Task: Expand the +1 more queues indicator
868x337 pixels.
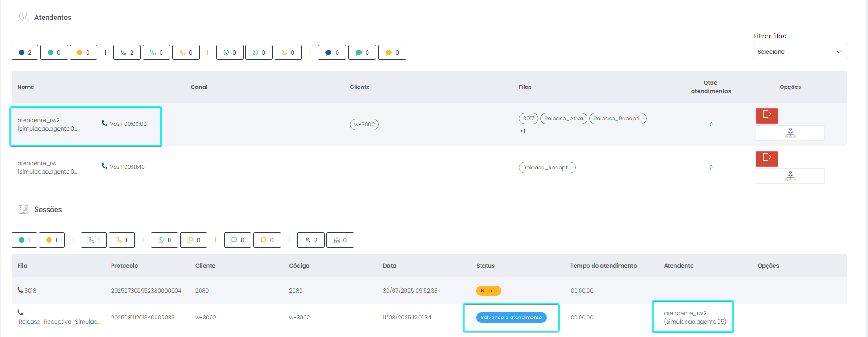Action: (x=523, y=131)
